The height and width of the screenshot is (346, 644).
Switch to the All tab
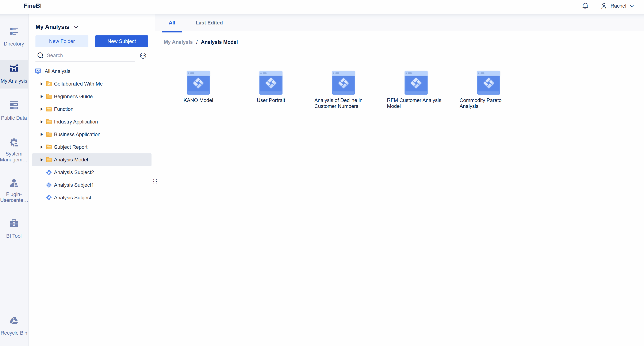click(172, 23)
